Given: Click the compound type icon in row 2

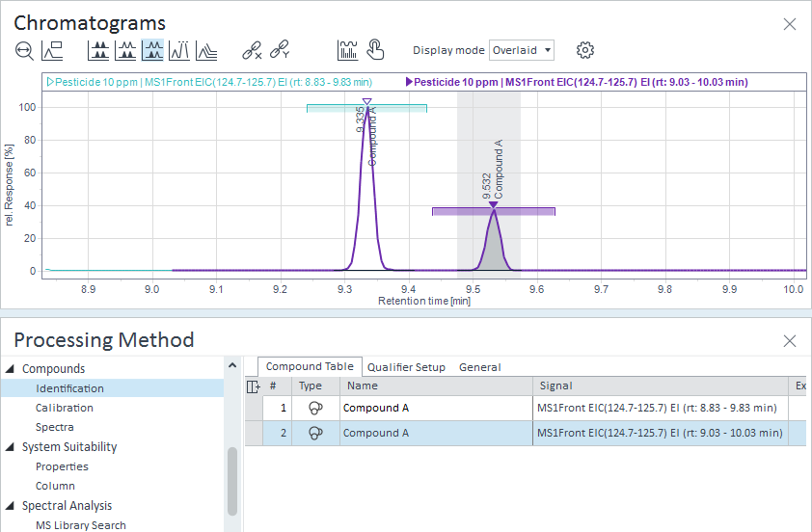Looking at the screenshot, I should [x=315, y=433].
